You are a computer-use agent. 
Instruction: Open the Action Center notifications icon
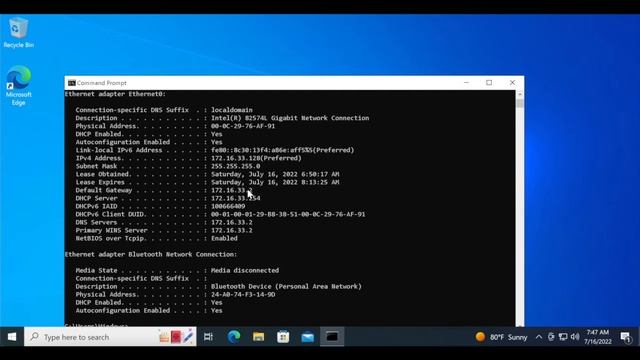pos(626,337)
